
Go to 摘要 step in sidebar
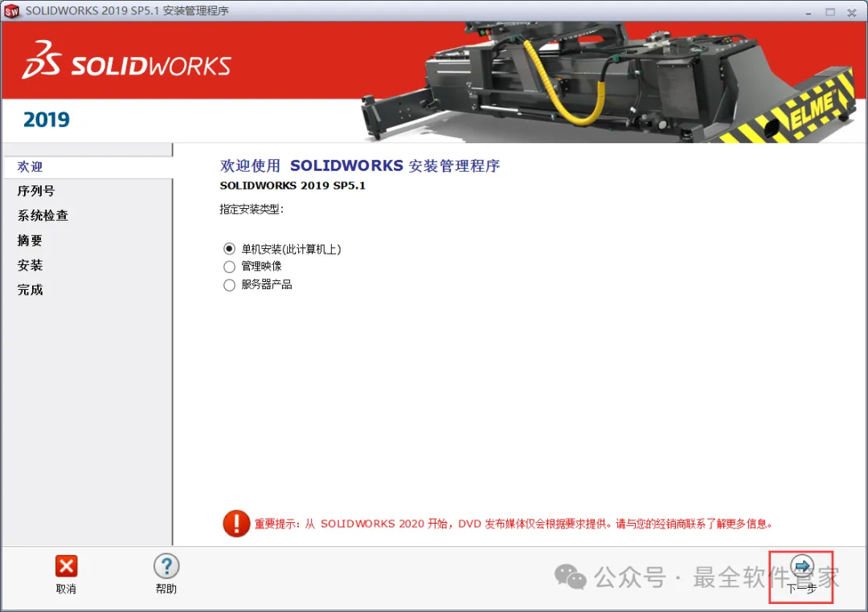pos(30,240)
